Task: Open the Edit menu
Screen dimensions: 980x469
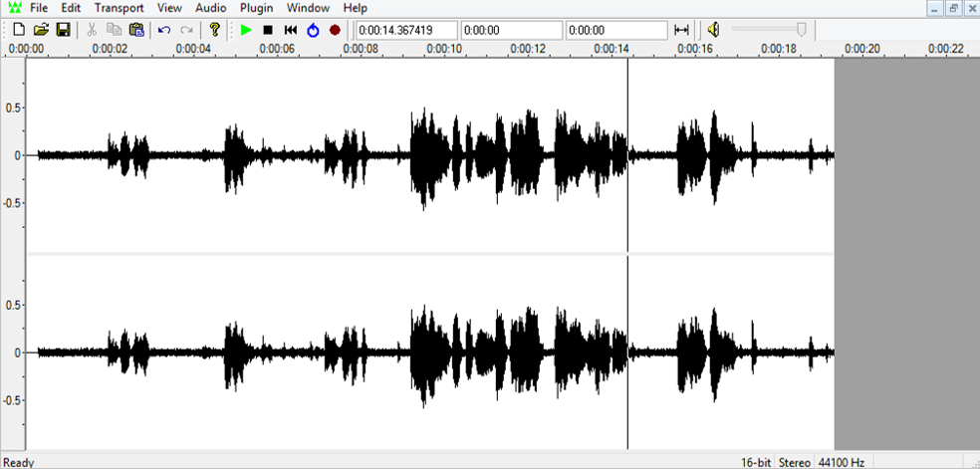Action: 71,8
